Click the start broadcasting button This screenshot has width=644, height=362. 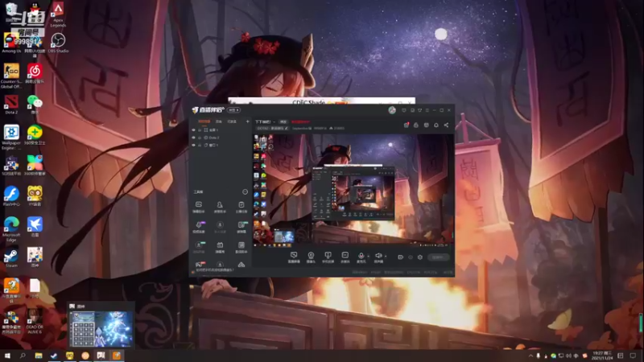pyautogui.click(x=438, y=257)
